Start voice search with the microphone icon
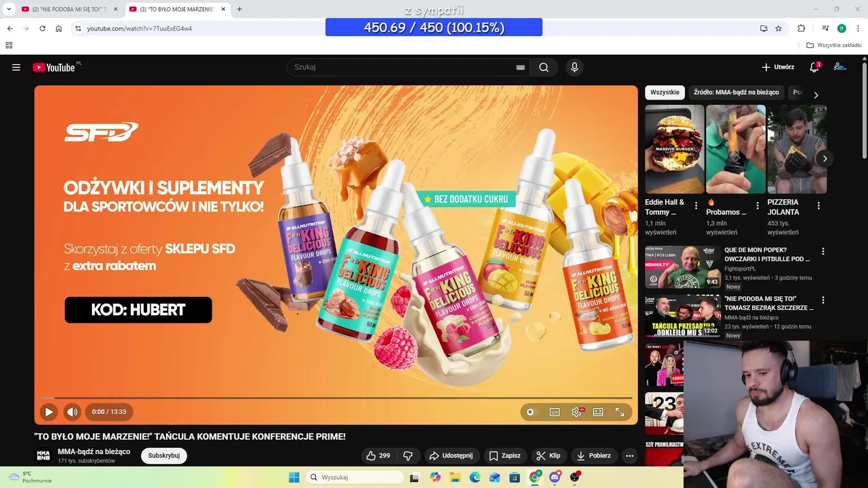This screenshot has width=868, height=488. (574, 67)
